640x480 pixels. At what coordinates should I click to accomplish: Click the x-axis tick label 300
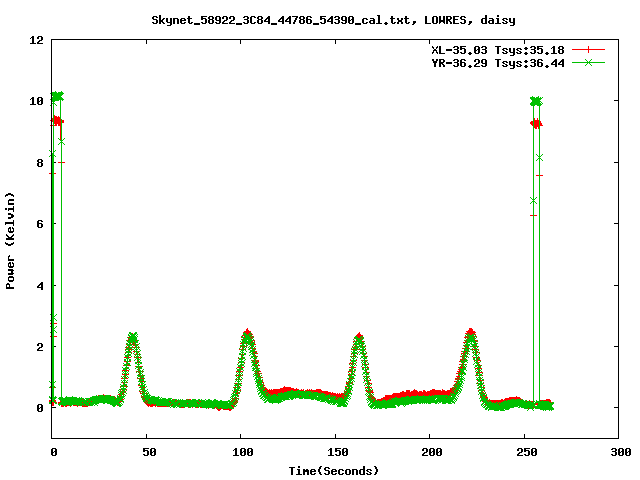click(x=620, y=452)
